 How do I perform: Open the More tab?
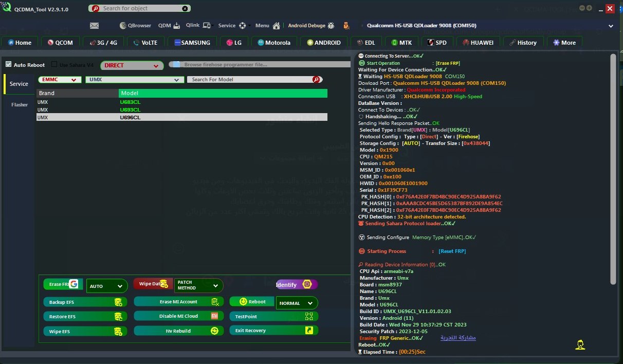(x=564, y=43)
